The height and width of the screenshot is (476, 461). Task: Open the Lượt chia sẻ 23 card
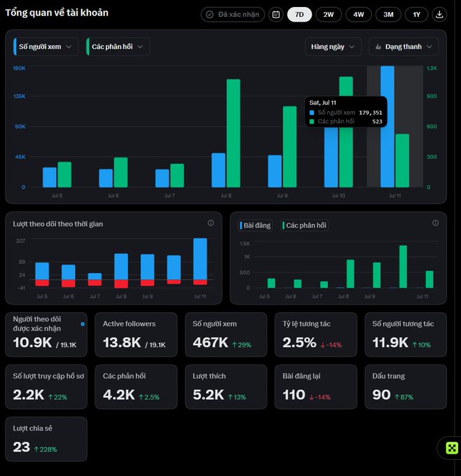click(46, 439)
